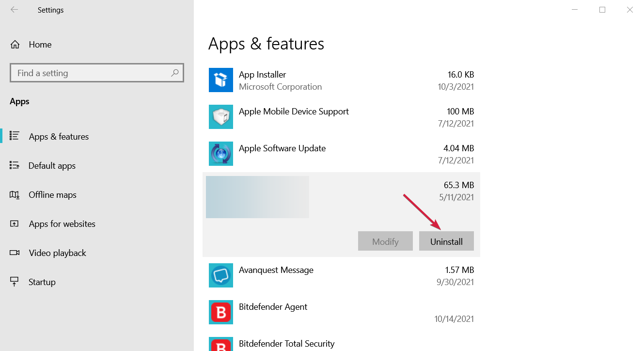The height and width of the screenshot is (351, 644).
Task: Open Default apps settings
Action: point(52,165)
